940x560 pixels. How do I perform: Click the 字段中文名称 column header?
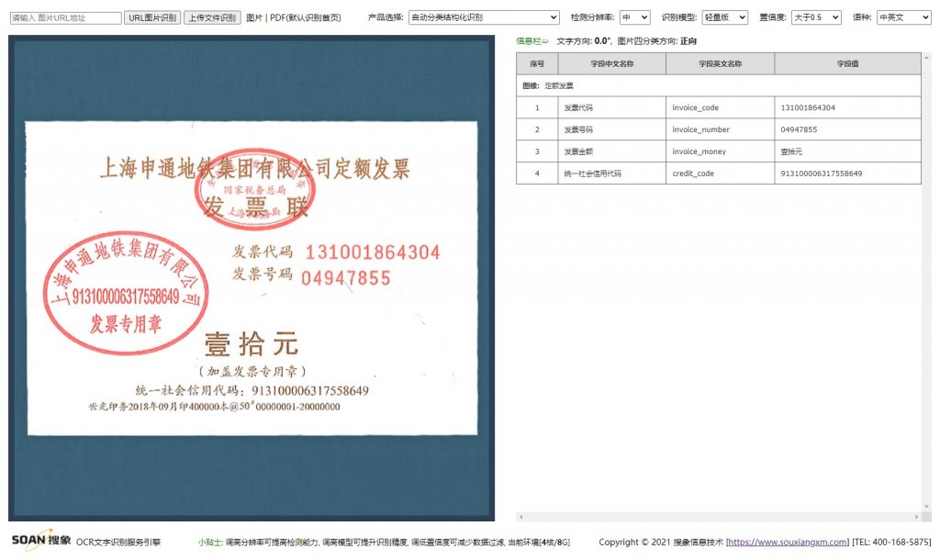point(612,63)
